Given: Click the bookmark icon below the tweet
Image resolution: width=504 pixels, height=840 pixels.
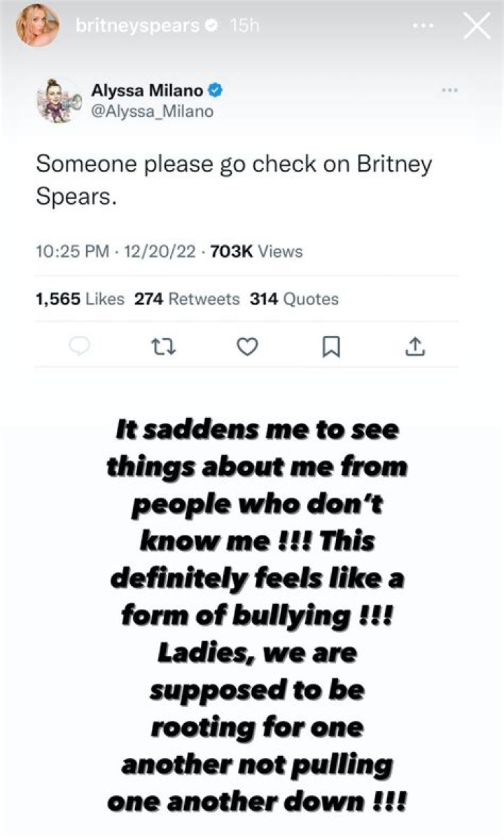Looking at the screenshot, I should point(330,346).
